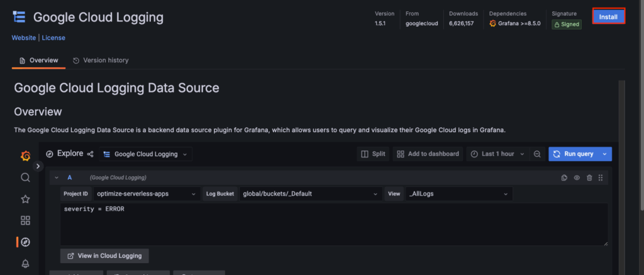Open the Run query interval dropdown arrow
This screenshot has width=644, height=275.
tap(604, 154)
